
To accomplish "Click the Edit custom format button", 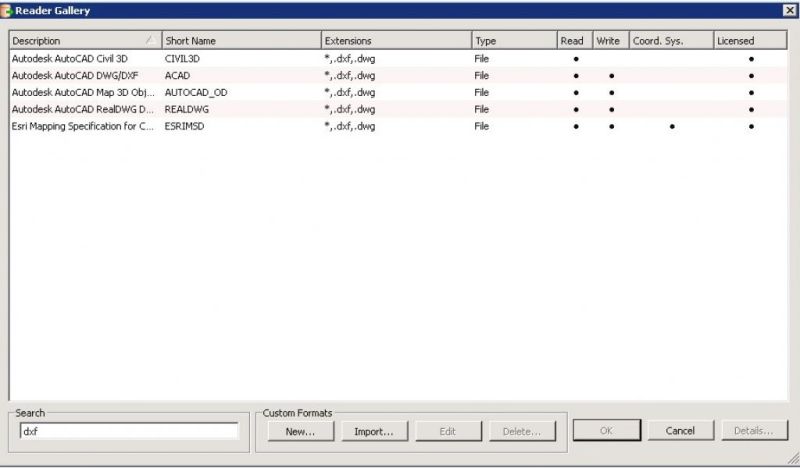I will [x=448, y=431].
